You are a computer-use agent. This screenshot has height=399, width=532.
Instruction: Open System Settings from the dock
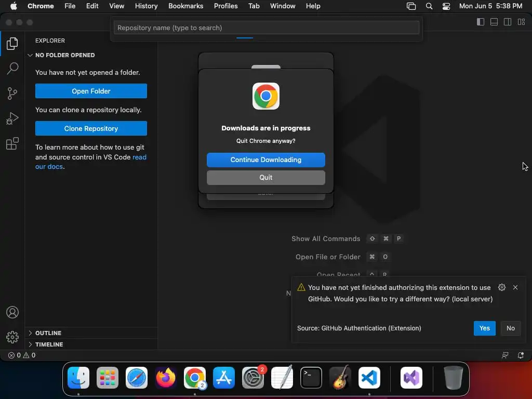(253, 378)
